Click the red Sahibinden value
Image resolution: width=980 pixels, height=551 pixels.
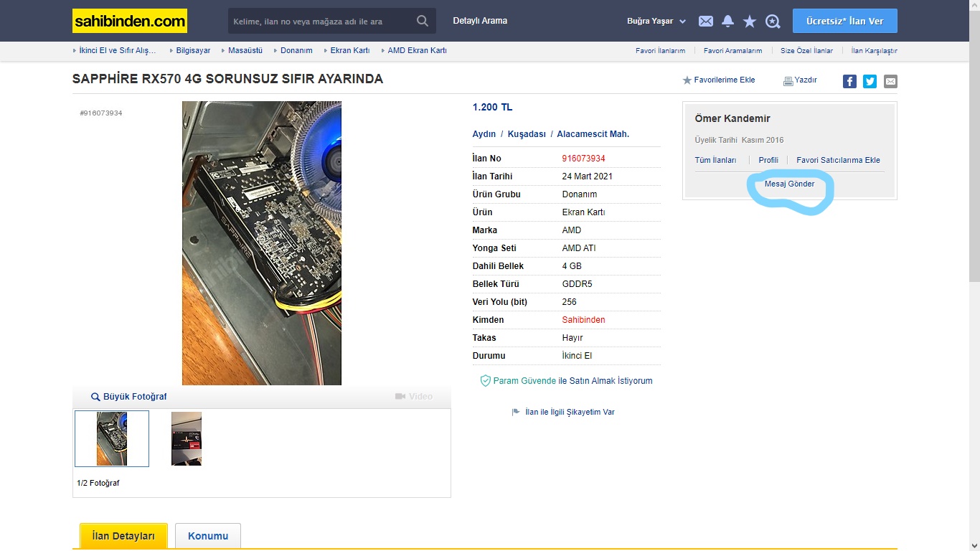coord(584,320)
